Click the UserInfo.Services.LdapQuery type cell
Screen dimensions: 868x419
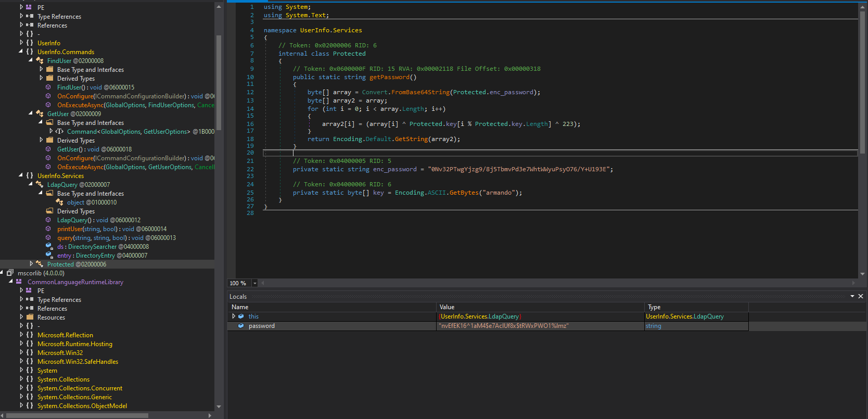[x=696, y=316]
